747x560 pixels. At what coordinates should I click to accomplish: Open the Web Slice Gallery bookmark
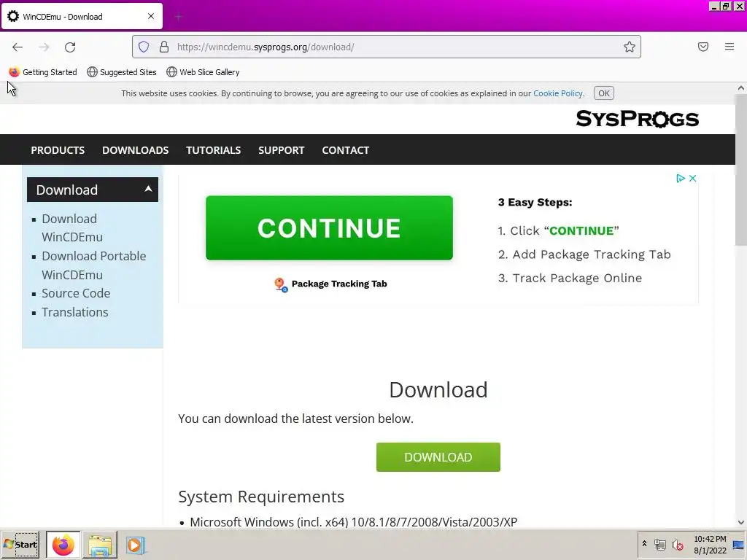point(203,72)
